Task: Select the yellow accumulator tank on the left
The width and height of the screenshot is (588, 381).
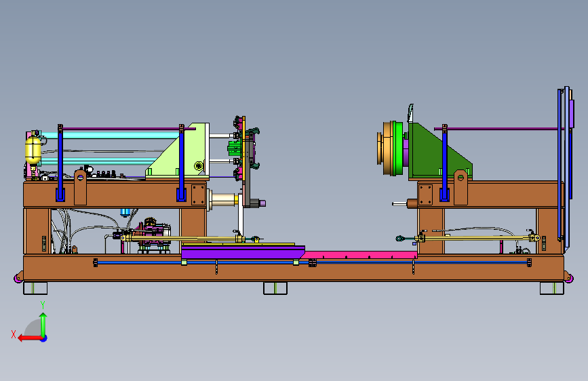Action: (x=33, y=150)
